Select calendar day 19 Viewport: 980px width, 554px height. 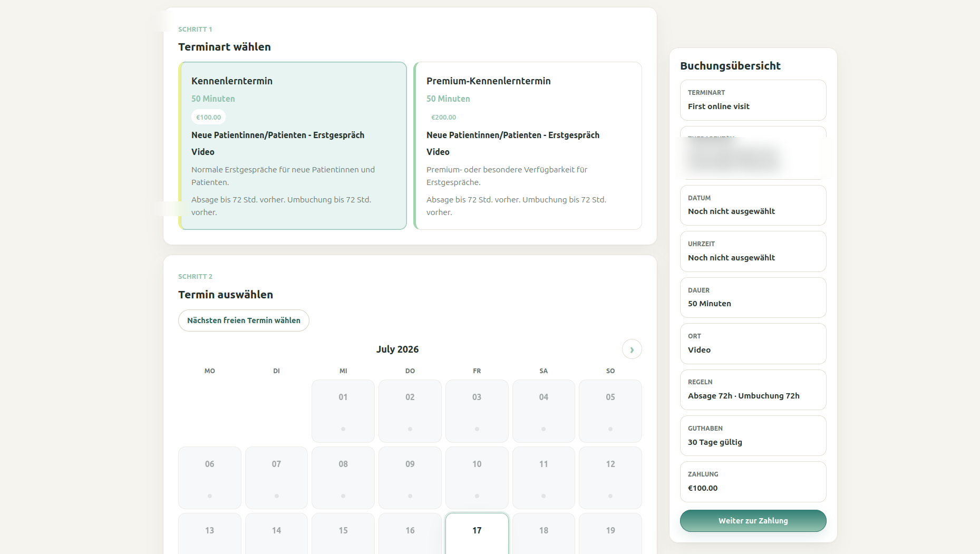click(610, 533)
